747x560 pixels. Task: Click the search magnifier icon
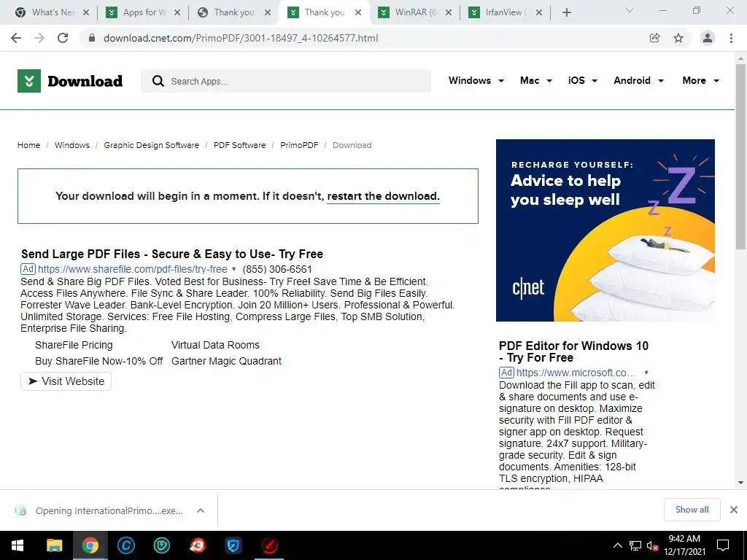pos(158,81)
